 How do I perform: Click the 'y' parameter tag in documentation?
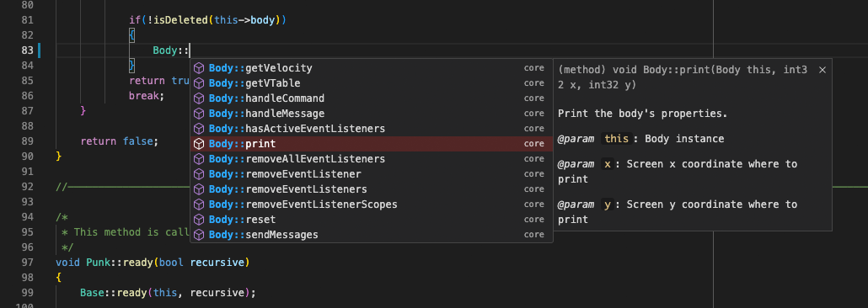point(608,204)
